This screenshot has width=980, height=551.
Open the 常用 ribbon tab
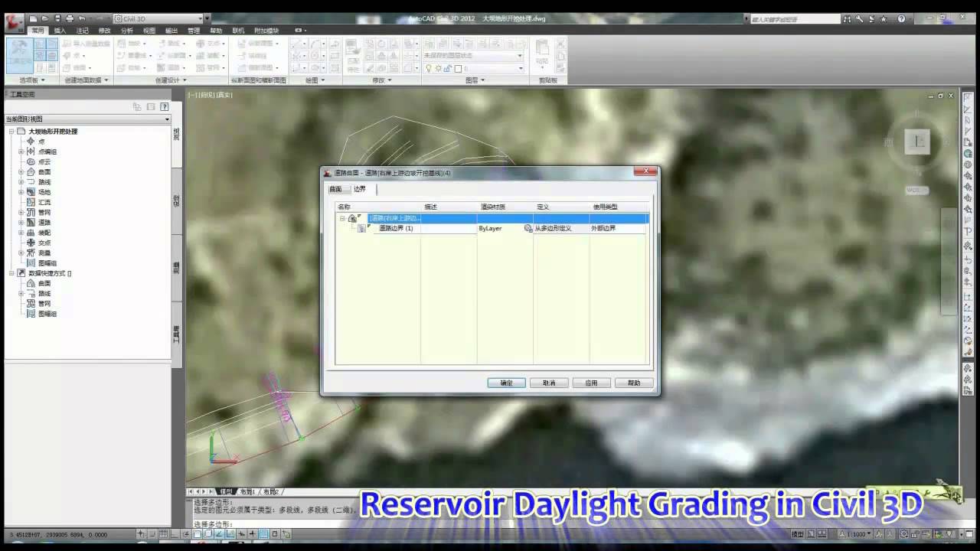pos(38,31)
